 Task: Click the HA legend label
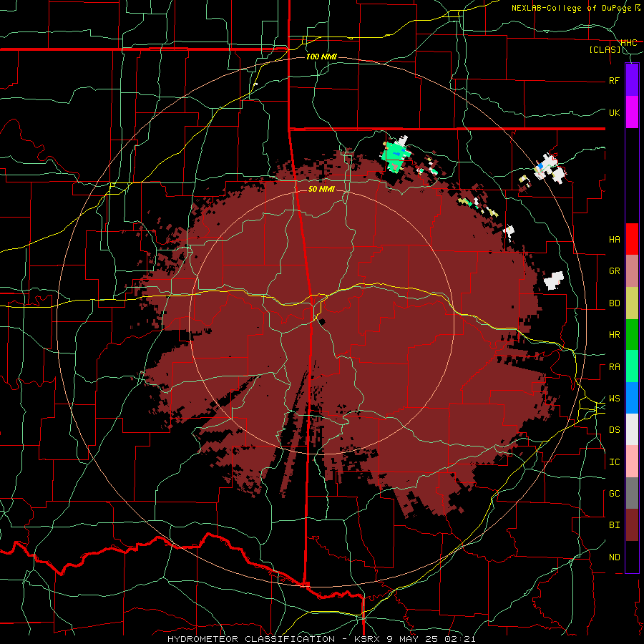pos(615,239)
